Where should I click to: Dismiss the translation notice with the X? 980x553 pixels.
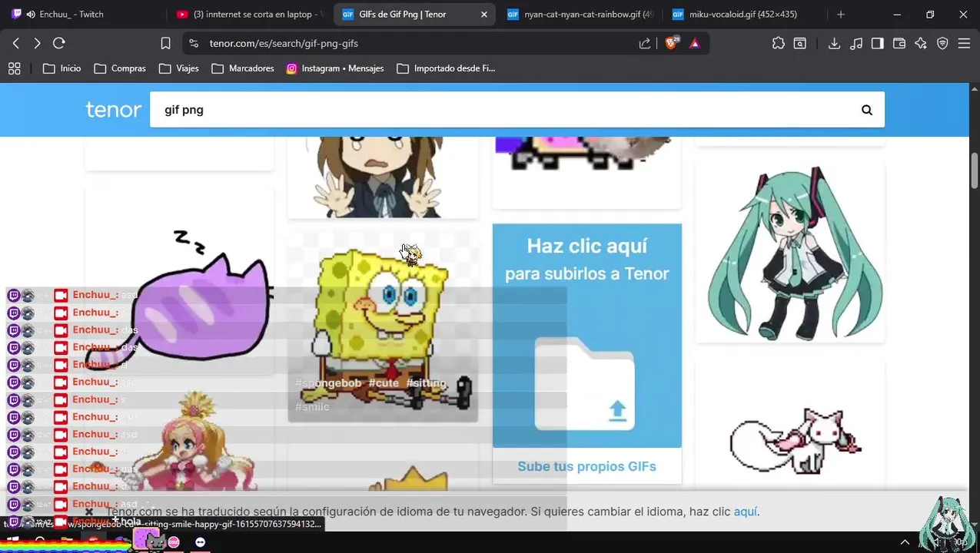point(89,512)
